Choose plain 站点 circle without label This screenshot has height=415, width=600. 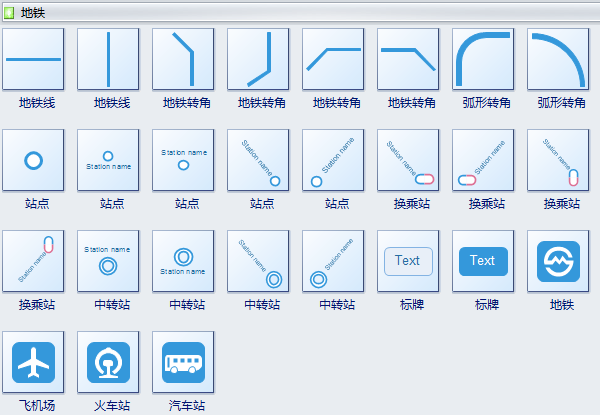tap(33, 160)
